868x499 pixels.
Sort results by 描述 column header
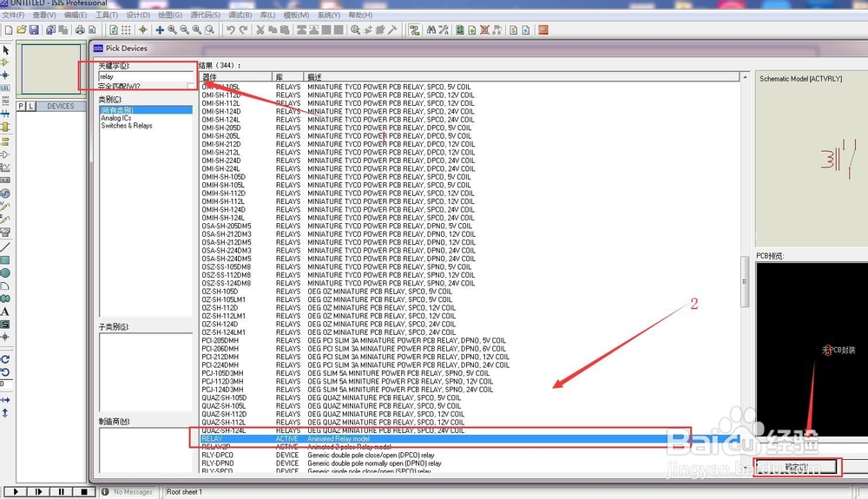[x=522, y=77]
